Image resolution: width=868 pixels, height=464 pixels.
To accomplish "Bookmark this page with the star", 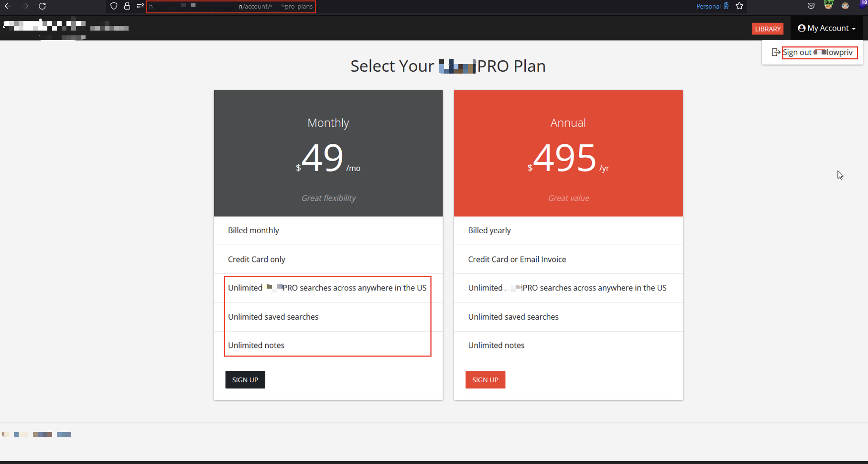I will pyautogui.click(x=739, y=6).
